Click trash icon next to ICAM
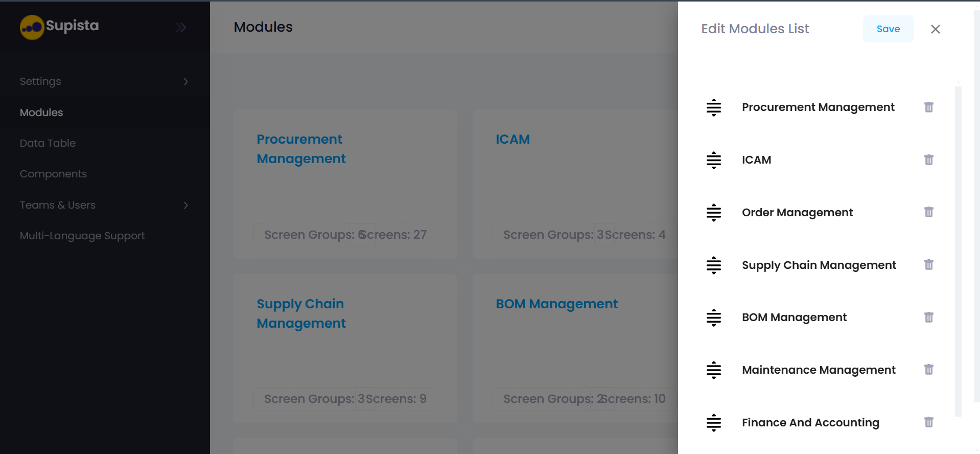Viewport: 980px width, 454px height. coord(928,160)
